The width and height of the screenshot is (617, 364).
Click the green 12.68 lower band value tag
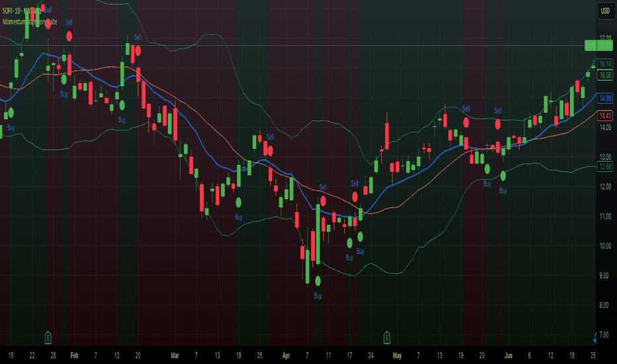605,167
